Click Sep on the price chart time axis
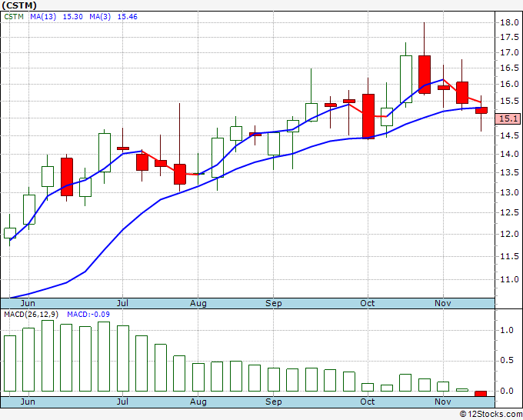This screenshot has height=420, width=523. (274, 303)
